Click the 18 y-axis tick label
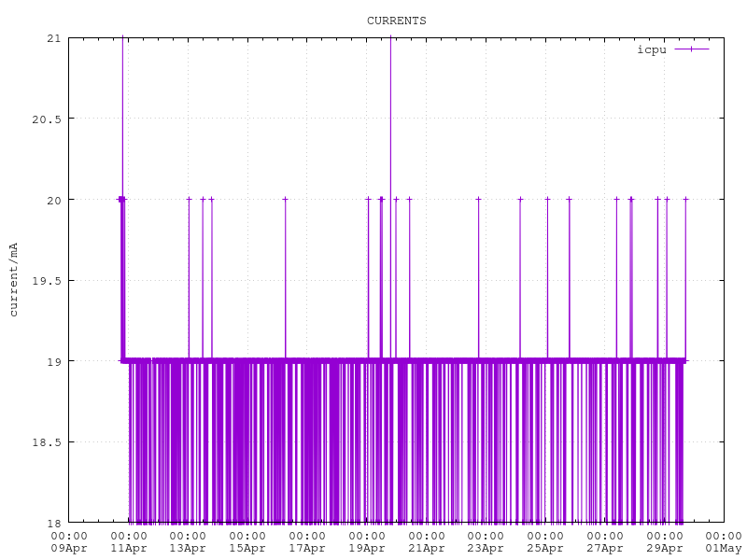The image size is (747, 560). [x=52, y=523]
